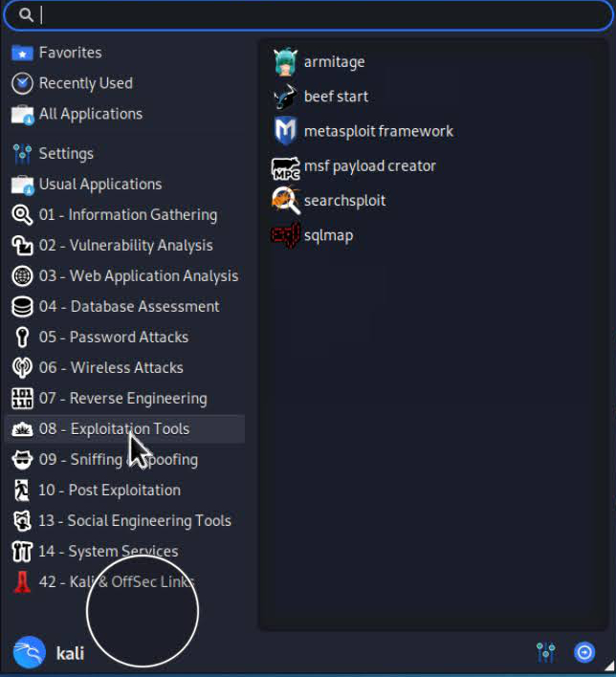Click the Post Exploitation running man icon
The image size is (616, 677).
[22, 490]
